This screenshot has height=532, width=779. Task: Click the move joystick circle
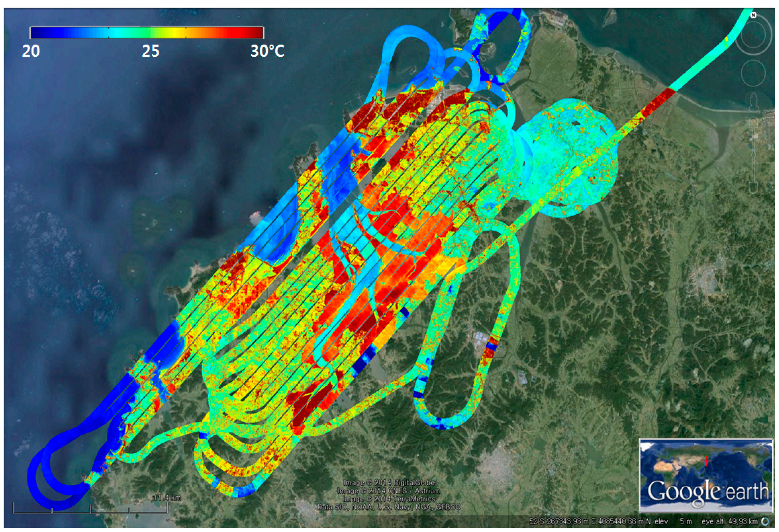pos(753,73)
